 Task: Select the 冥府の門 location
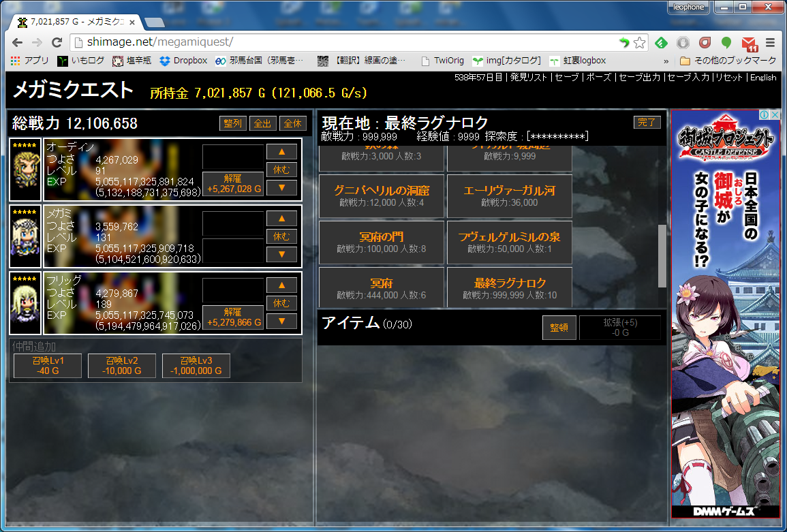point(381,241)
